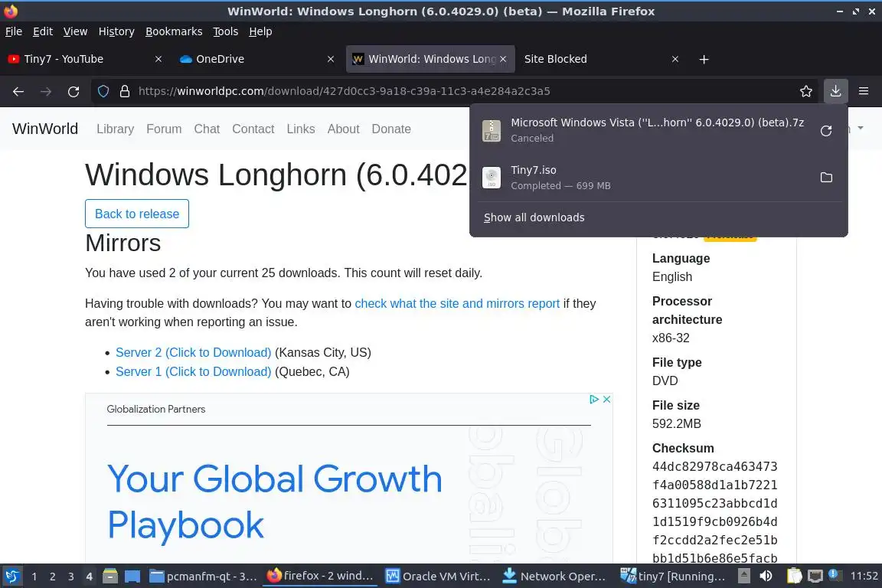Download from Server 1 Quebec mirror
The width and height of the screenshot is (882, 588).
coord(193,372)
